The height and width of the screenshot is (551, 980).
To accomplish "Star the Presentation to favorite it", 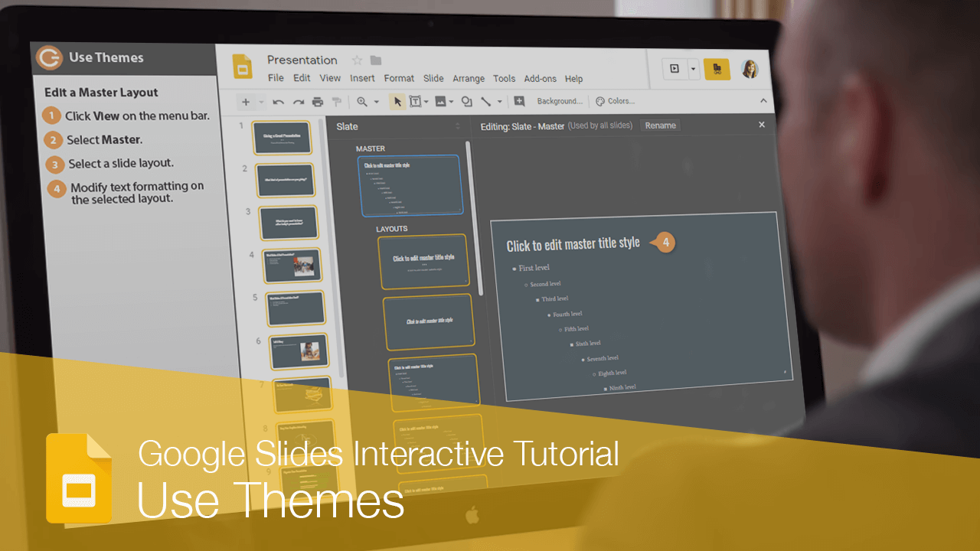I will click(357, 59).
